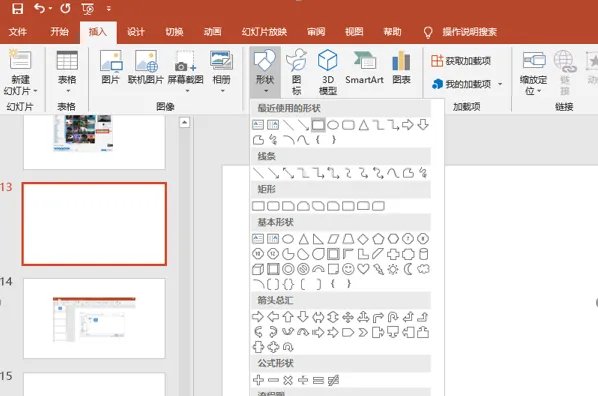Screen dimensions: 598x396
Task: Select the moon shape
Action: [408, 269]
